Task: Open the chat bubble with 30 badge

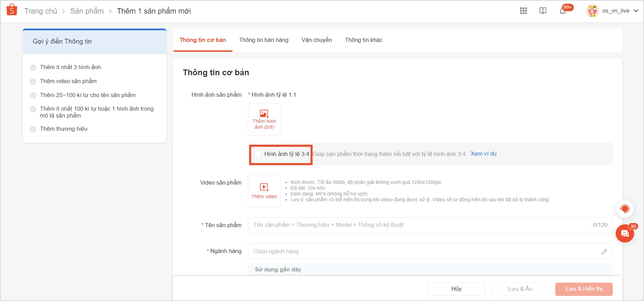Action: tap(625, 233)
